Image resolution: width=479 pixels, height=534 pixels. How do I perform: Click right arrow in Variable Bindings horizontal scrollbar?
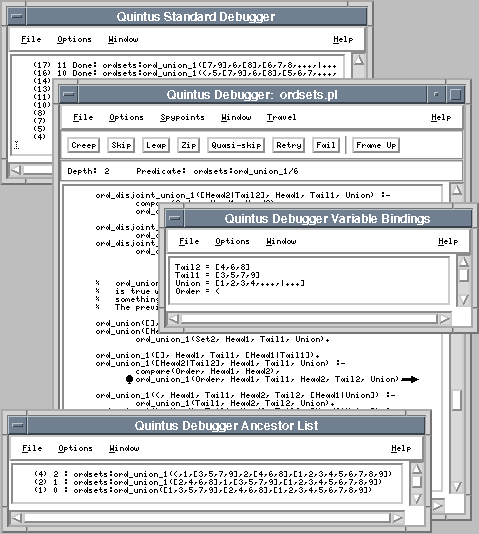[x=445, y=319]
